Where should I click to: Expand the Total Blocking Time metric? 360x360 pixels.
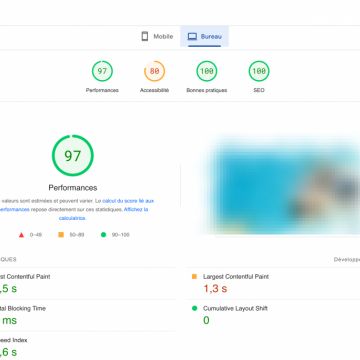pyautogui.click(x=88, y=315)
